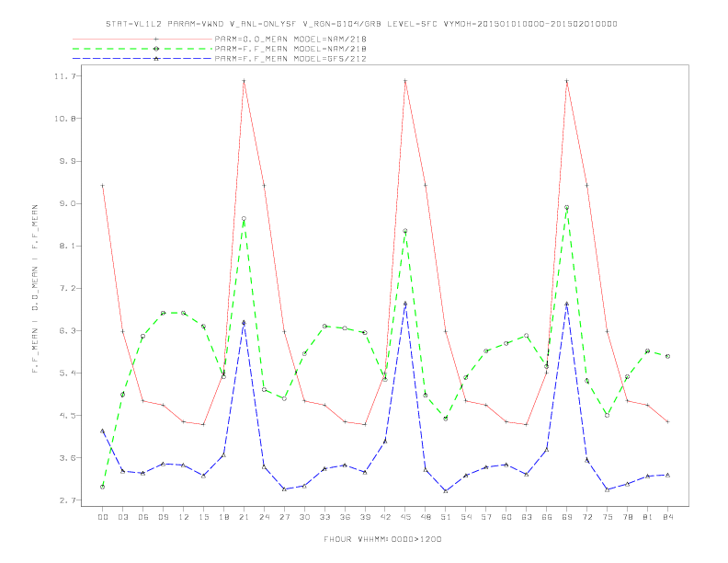The width and height of the screenshot is (728, 563).
Task: Click green circle data point at hour 45
Action: (405, 231)
